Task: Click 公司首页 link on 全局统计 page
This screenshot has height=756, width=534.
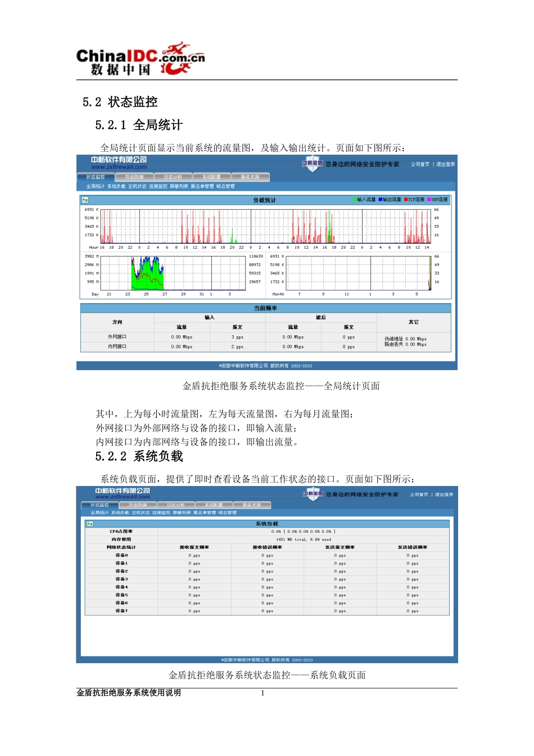Action: coord(420,164)
